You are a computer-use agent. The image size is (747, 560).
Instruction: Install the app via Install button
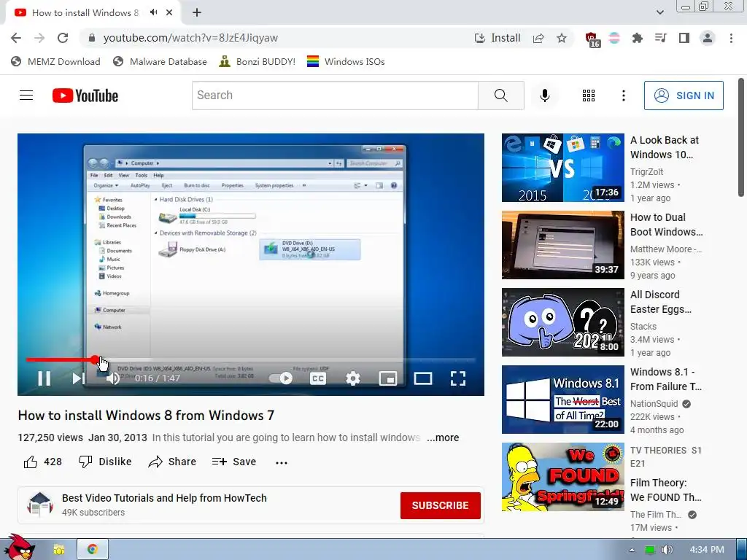[x=498, y=38]
